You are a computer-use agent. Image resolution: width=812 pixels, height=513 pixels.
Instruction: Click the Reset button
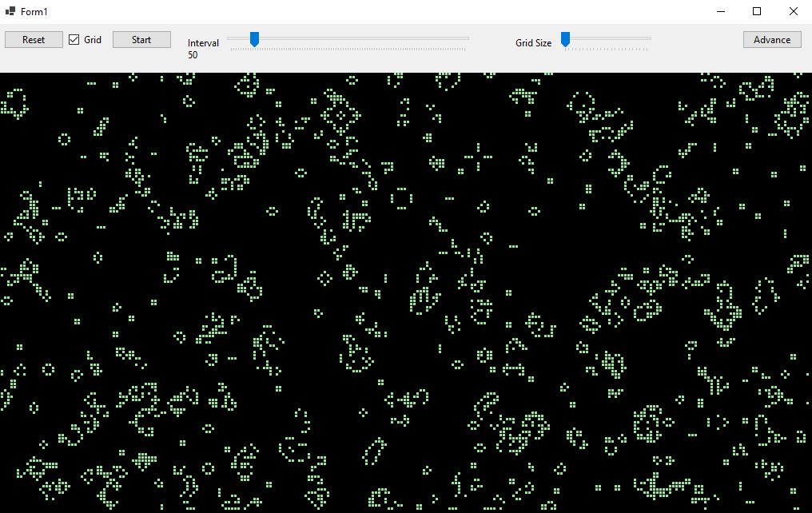(x=34, y=40)
